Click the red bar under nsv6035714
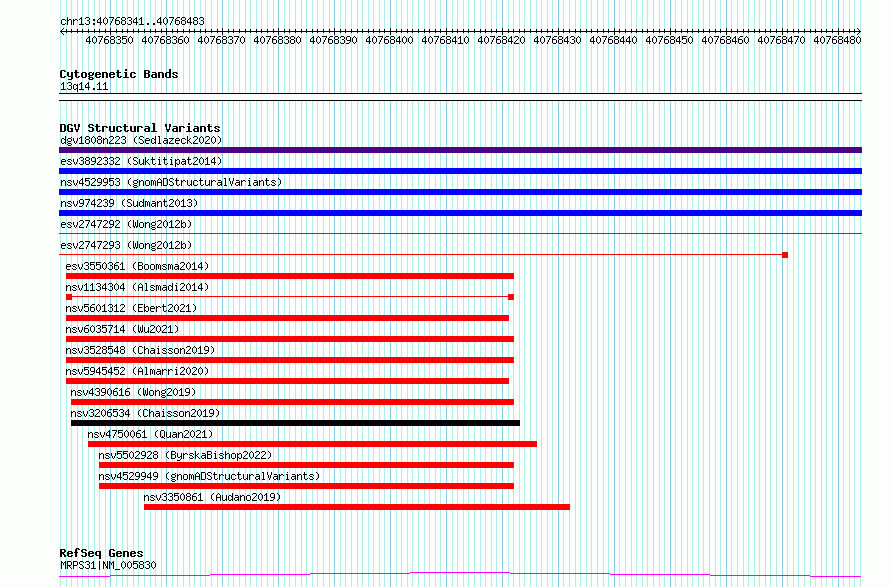890x587 pixels. coord(289,339)
